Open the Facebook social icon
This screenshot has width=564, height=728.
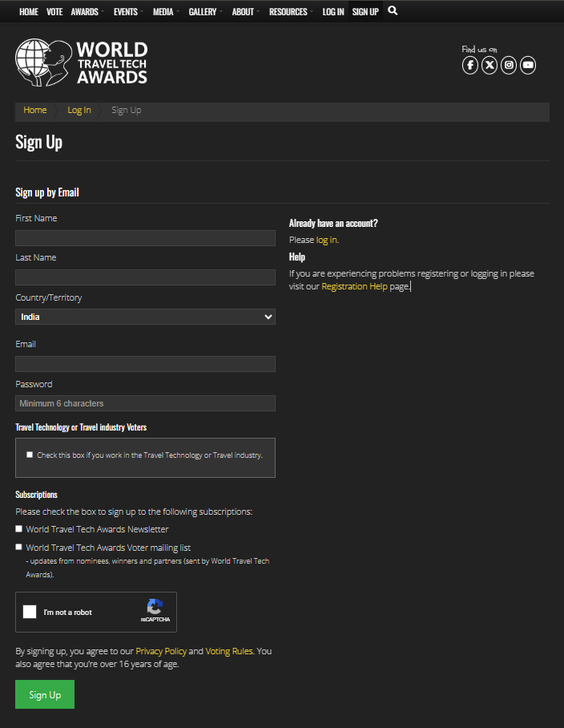click(469, 65)
